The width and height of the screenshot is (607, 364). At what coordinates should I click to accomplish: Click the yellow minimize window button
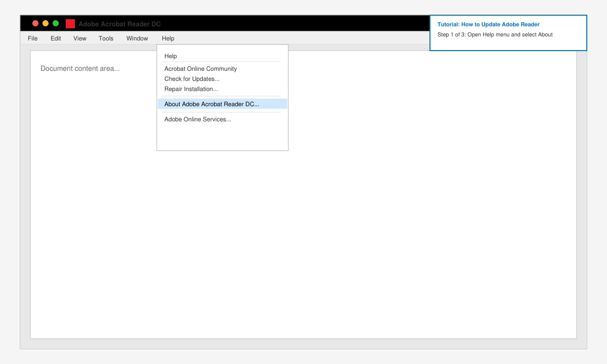coord(46,23)
